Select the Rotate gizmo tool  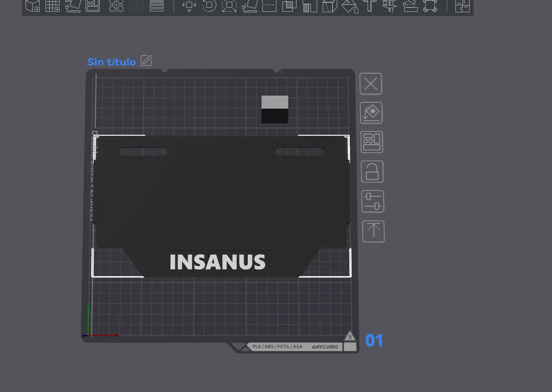[209, 6]
